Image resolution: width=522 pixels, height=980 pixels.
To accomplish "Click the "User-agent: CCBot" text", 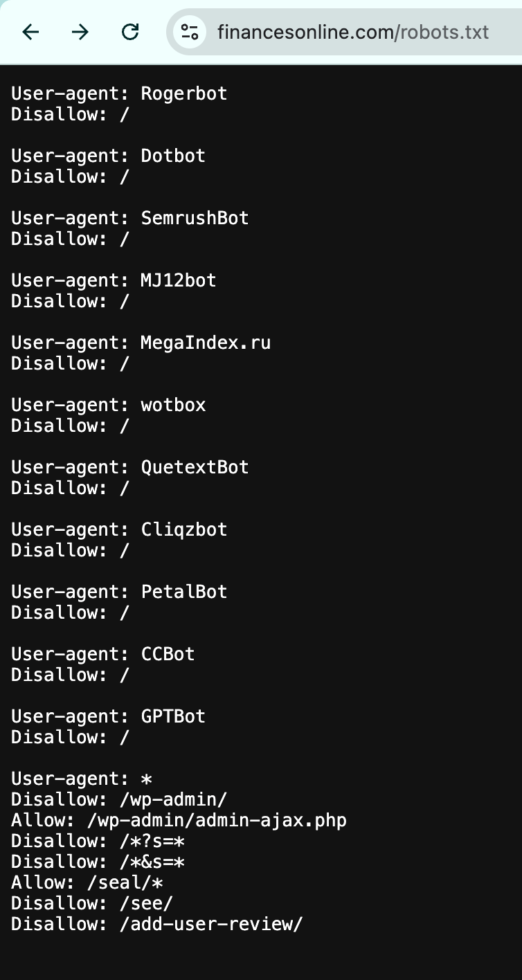I will [x=102, y=654].
